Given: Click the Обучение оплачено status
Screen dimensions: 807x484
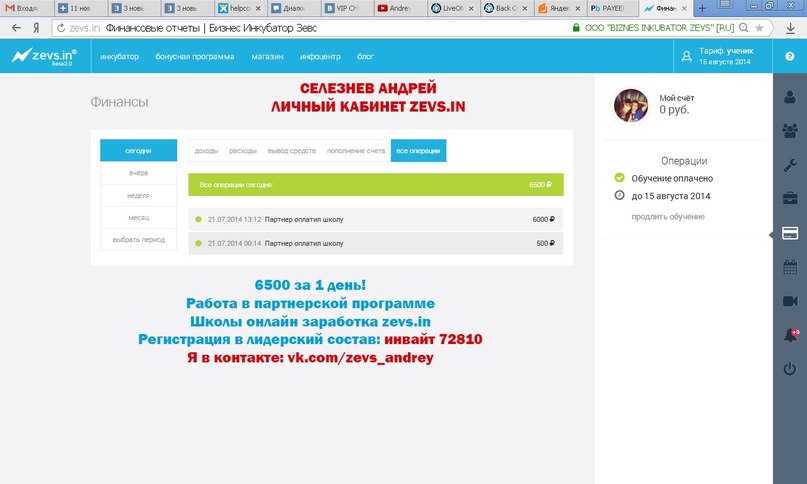Looking at the screenshot, I should click(672, 178).
